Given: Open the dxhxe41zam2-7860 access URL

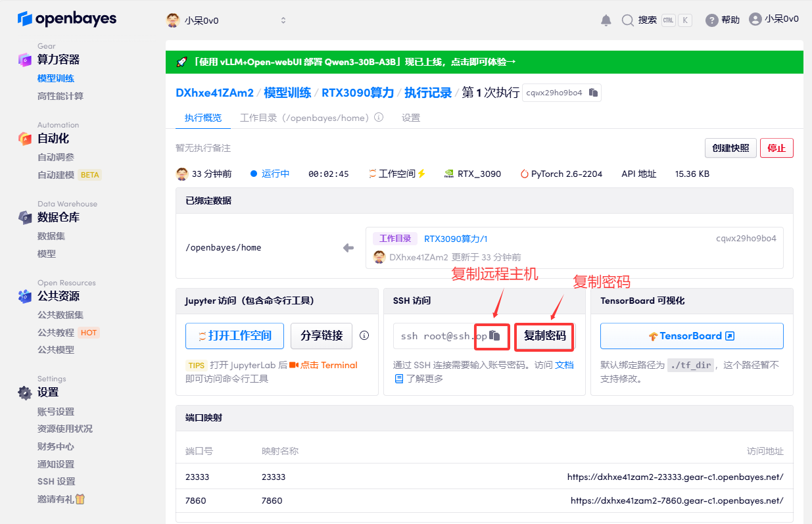Looking at the screenshot, I should pyautogui.click(x=677, y=500).
